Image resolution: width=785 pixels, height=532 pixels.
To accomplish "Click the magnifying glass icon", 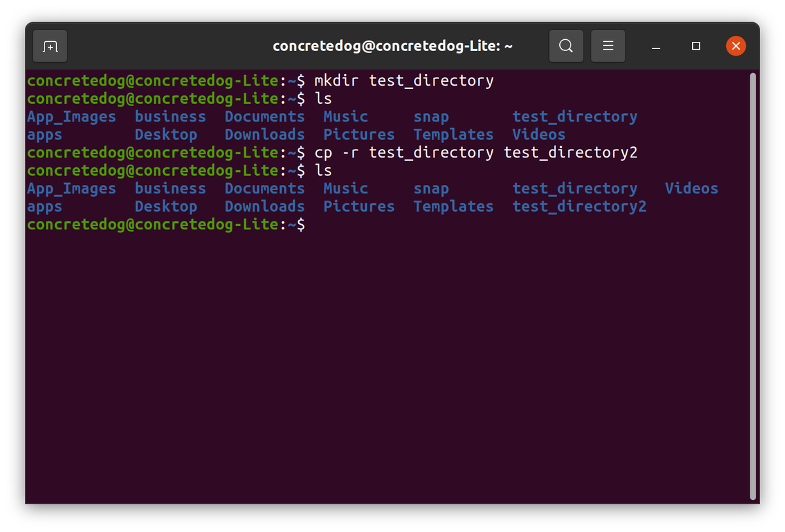I will pyautogui.click(x=566, y=46).
